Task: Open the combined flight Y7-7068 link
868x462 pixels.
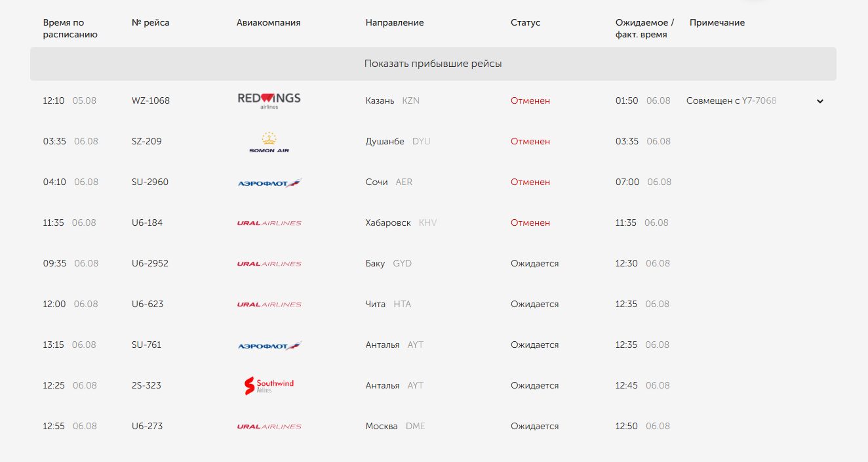Action: [759, 100]
